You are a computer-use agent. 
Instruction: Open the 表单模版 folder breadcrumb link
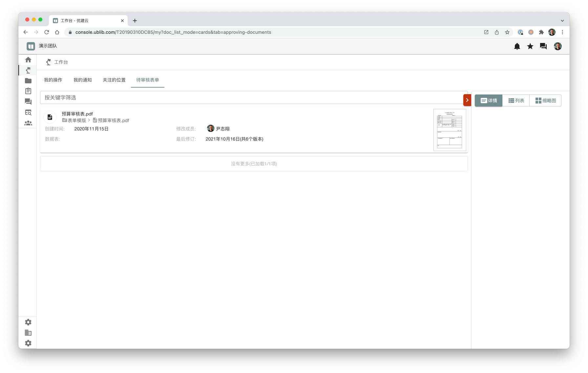pyautogui.click(x=76, y=120)
